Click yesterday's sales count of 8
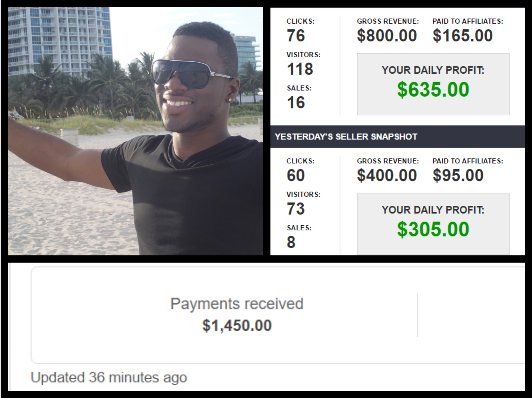 (291, 242)
